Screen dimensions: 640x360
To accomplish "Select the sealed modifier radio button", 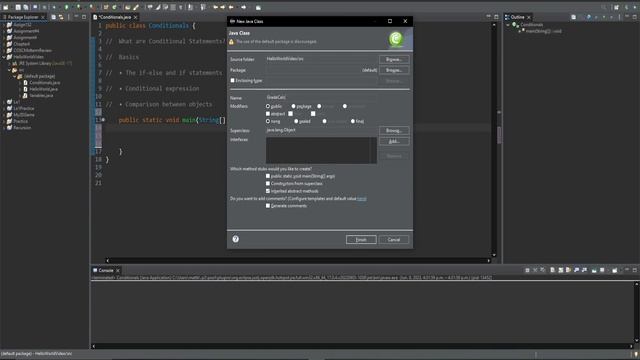I will coord(296,121).
